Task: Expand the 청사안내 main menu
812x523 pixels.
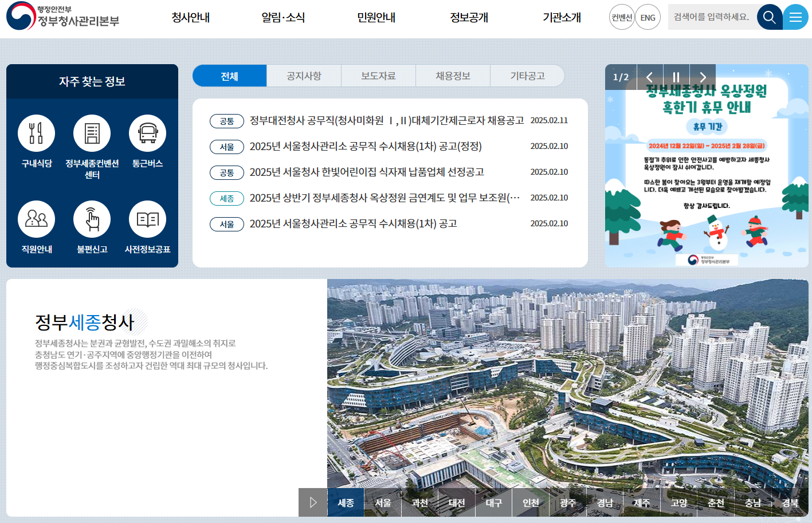Action: pyautogui.click(x=191, y=18)
